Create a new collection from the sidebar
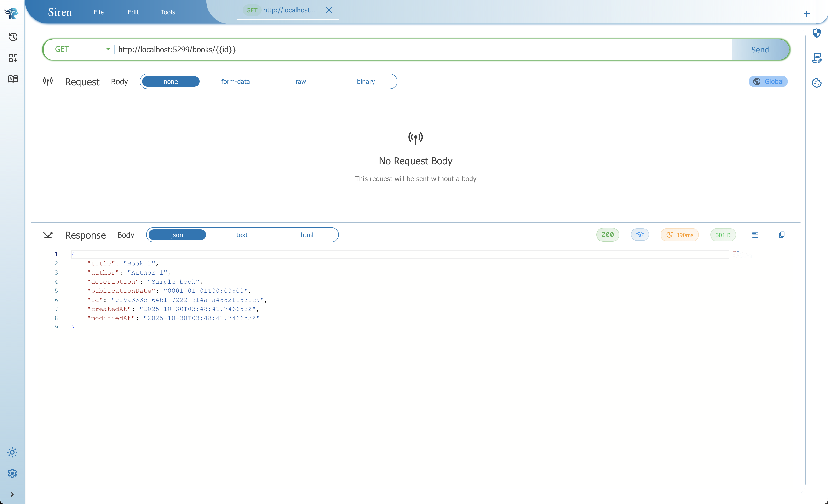This screenshot has width=828, height=504. click(x=13, y=58)
